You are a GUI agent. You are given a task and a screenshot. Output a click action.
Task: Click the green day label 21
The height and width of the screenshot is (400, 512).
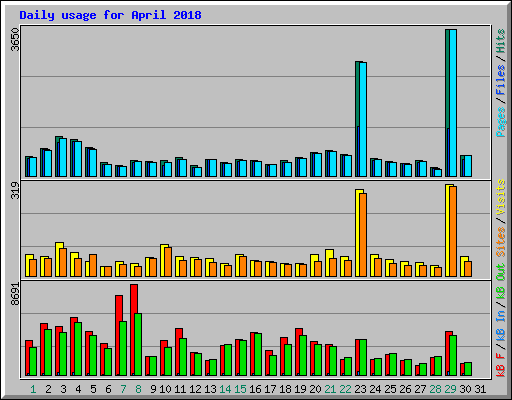point(330,389)
